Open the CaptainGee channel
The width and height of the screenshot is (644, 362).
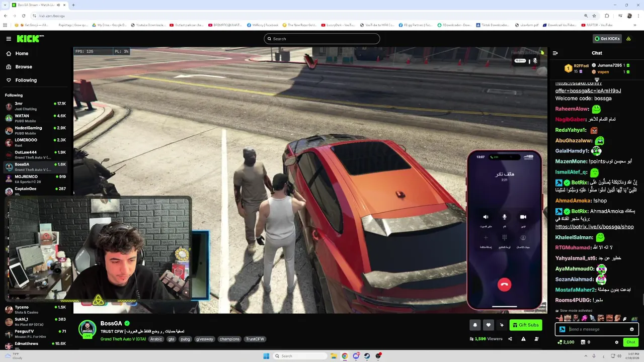click(35, 191)
